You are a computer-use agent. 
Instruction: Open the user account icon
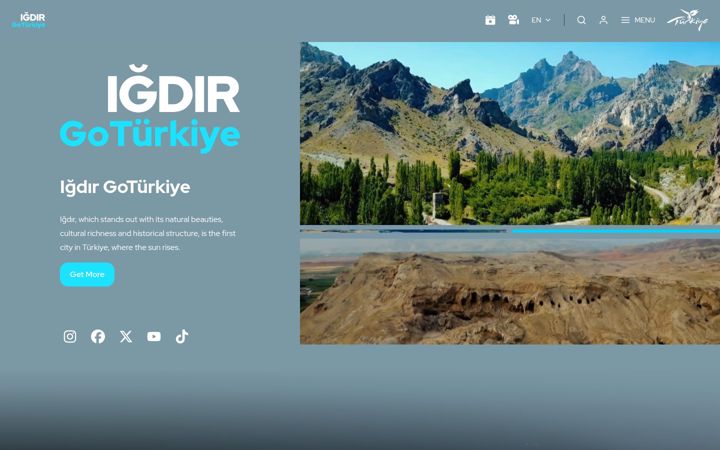pyautogui.click(x=603, y=20)
